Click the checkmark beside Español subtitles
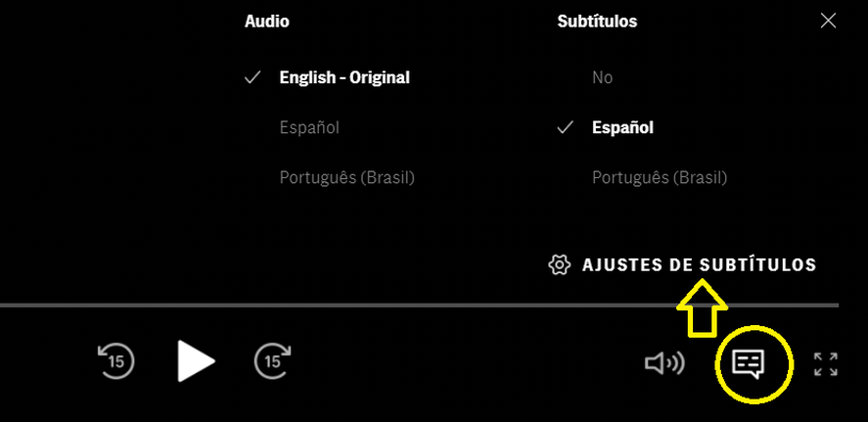 coord(565,127)
